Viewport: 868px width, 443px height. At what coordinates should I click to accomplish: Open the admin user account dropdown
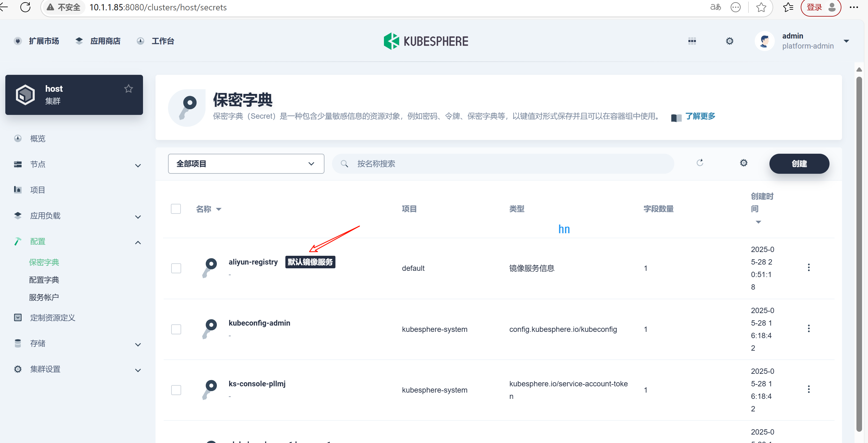point(846,41)
